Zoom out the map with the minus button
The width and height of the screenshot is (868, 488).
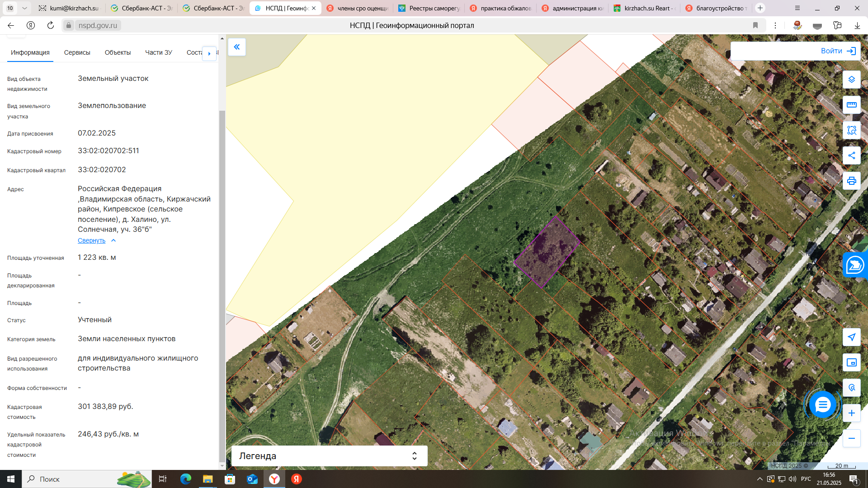851,438
